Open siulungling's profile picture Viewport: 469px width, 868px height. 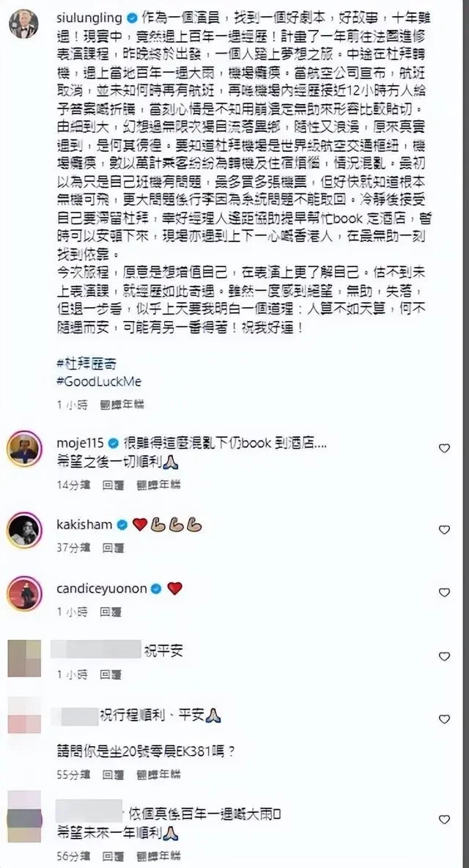click(x=23, y=23)
